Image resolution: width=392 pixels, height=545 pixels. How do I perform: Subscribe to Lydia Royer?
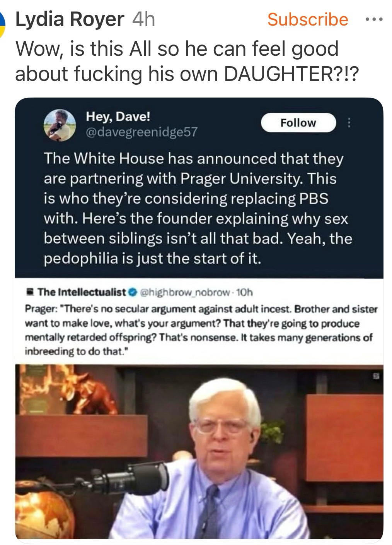coord(308,19)
